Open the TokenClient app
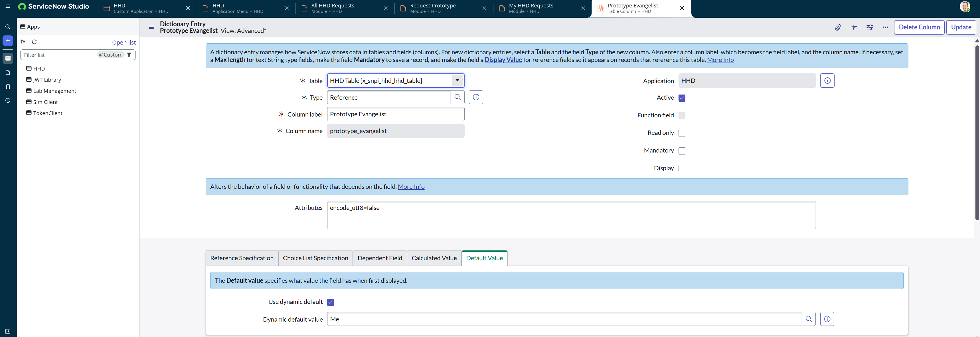Image resolution: width=980 pixels, height=337 pixels. pyautogui.click(x=48, y=113)
